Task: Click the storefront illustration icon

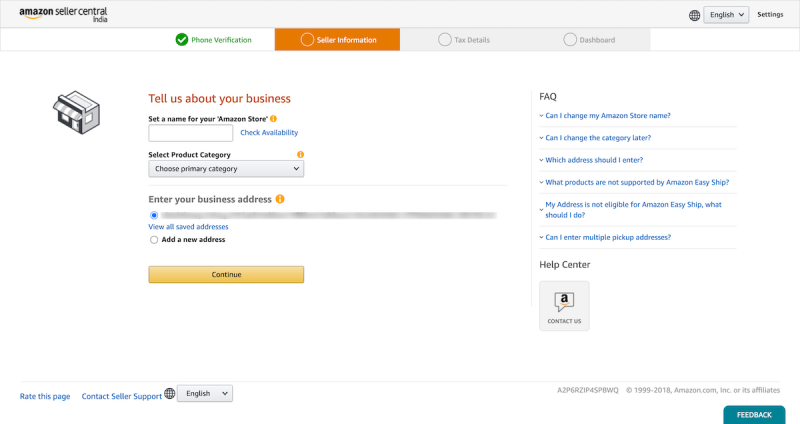Action: click(77, 113)
